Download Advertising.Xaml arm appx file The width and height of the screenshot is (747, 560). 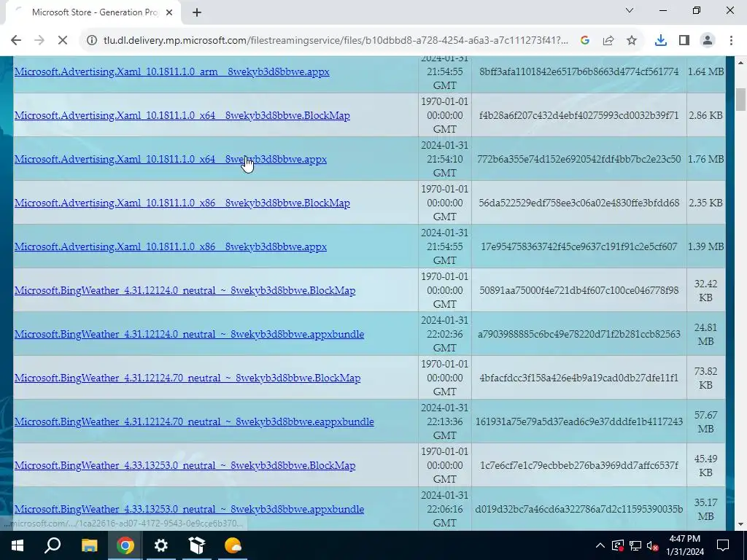172,71
